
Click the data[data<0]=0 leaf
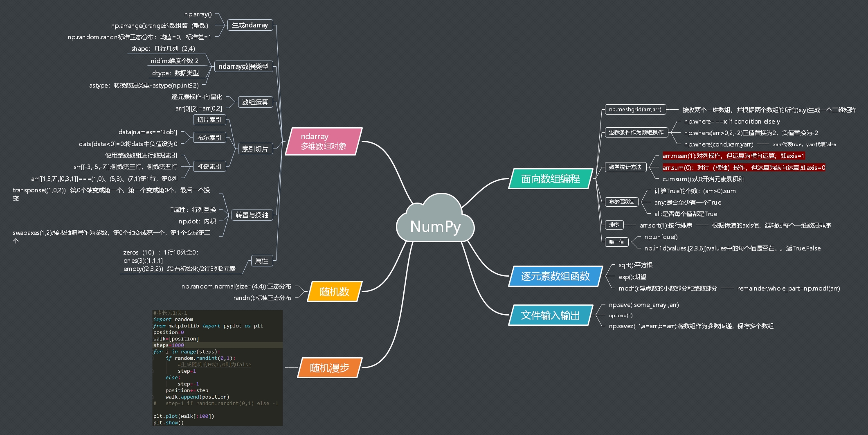128,144
